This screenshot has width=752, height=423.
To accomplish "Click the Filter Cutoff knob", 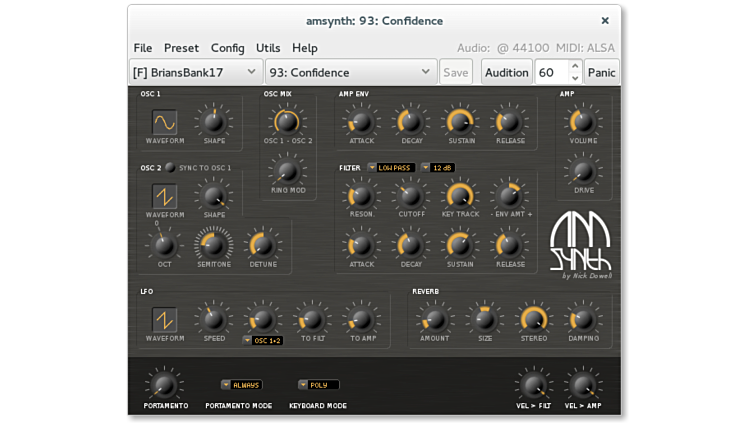I will (411, 196).
